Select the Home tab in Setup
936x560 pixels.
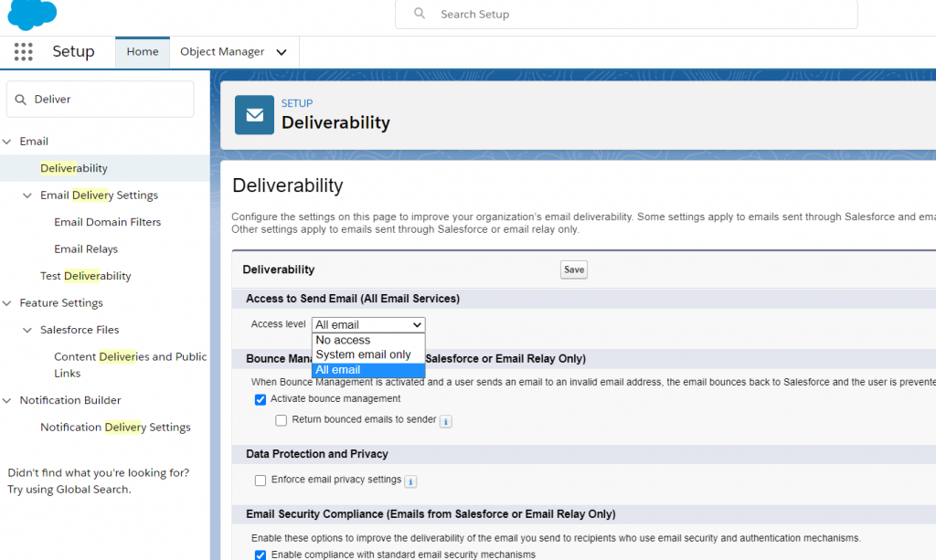coord(142,52)
